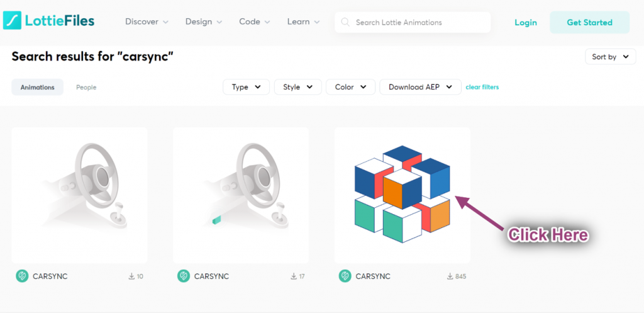Open the Design menu
This screenshot has width=644, height=313.
[204, 22]
